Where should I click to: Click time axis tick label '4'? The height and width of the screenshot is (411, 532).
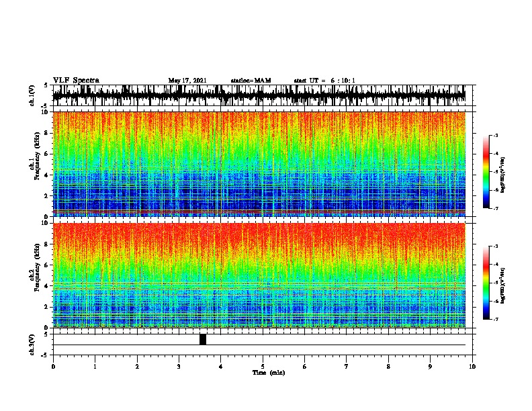[221, 367]
